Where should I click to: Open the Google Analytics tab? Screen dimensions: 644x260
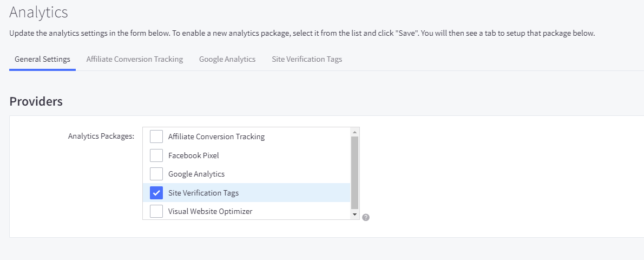click(227, 59)
